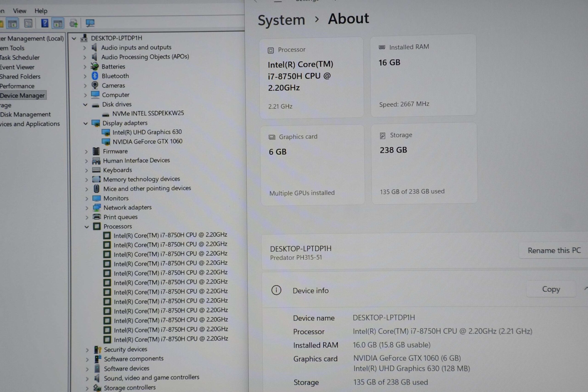Expand Memory technology devices

[x=86, y=180]
